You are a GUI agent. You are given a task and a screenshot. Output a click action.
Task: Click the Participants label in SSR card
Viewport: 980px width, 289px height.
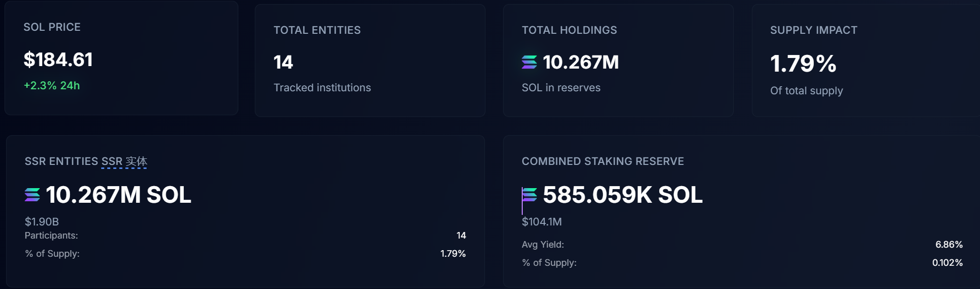(x=51, y=236)
